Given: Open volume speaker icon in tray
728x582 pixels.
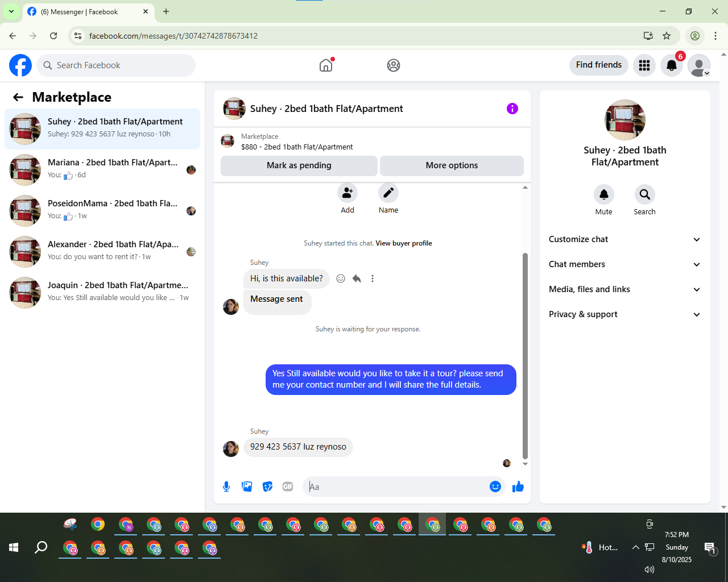Looking at the screenshot, I should (650, 569).
